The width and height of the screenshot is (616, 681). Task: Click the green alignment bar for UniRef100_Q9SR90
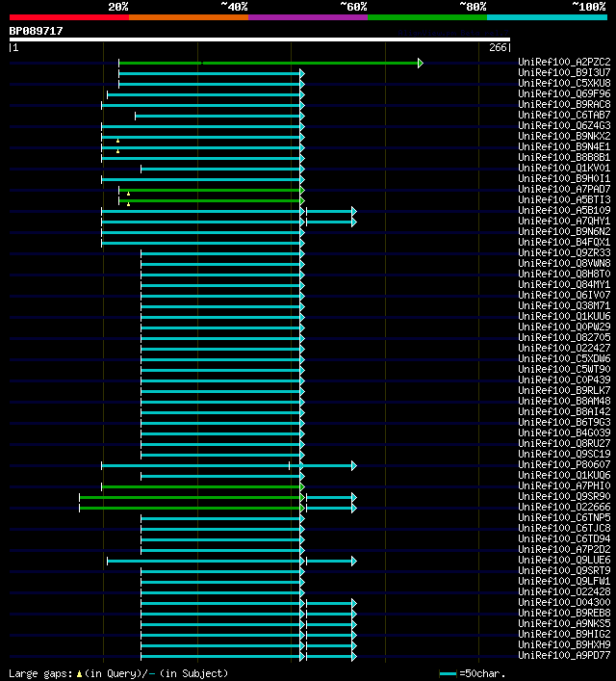pyautogui.click(x=191, y=497)
